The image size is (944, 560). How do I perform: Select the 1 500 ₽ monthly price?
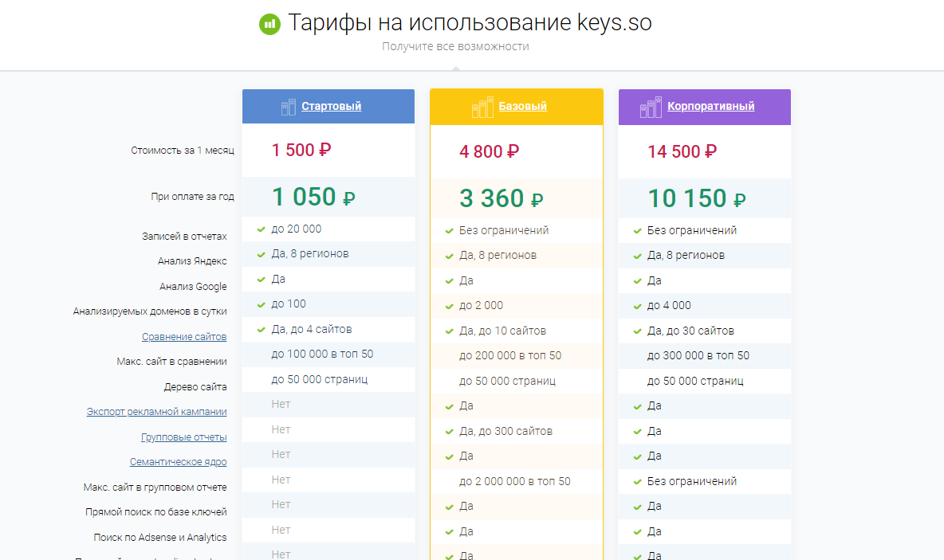click(x=301, y=150)
